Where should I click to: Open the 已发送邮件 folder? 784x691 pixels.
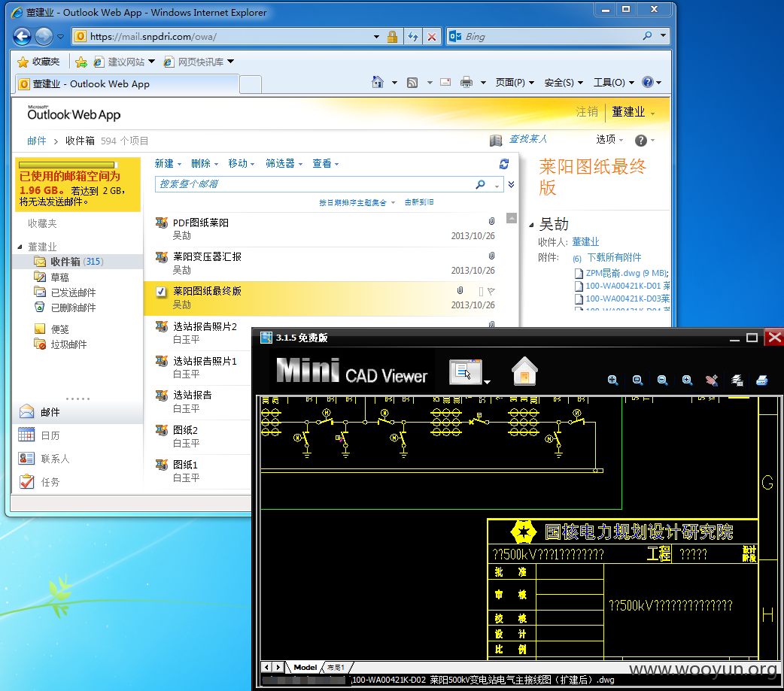click(x=73, y=292)
